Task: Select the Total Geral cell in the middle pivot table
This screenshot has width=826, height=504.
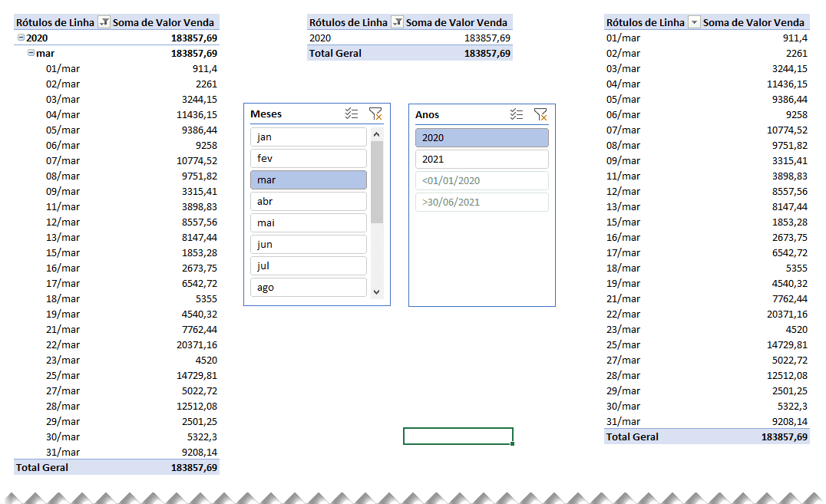Action: [x=335, y=53]
